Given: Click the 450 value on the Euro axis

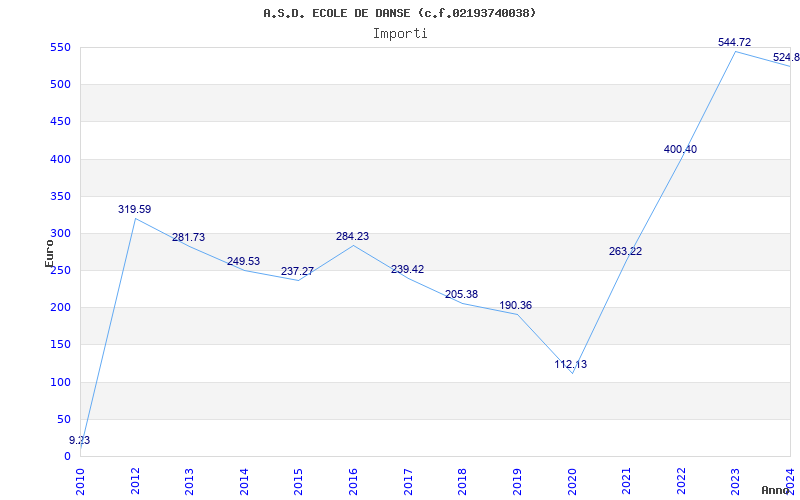Looking at the screenshot, I should (60, 122).
